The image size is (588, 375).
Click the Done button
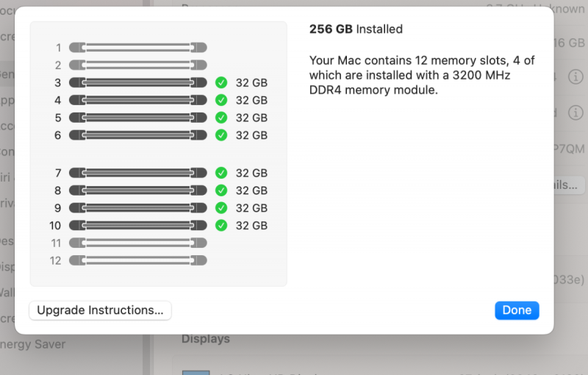coord(517,310)
